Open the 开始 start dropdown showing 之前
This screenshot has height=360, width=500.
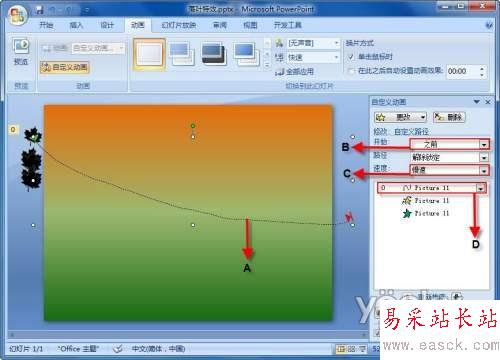[x=449, y=144]
